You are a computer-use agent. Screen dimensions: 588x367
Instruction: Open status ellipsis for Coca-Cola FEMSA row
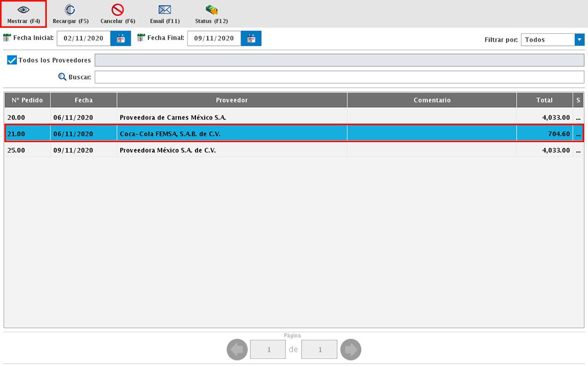tap(578, 134)
